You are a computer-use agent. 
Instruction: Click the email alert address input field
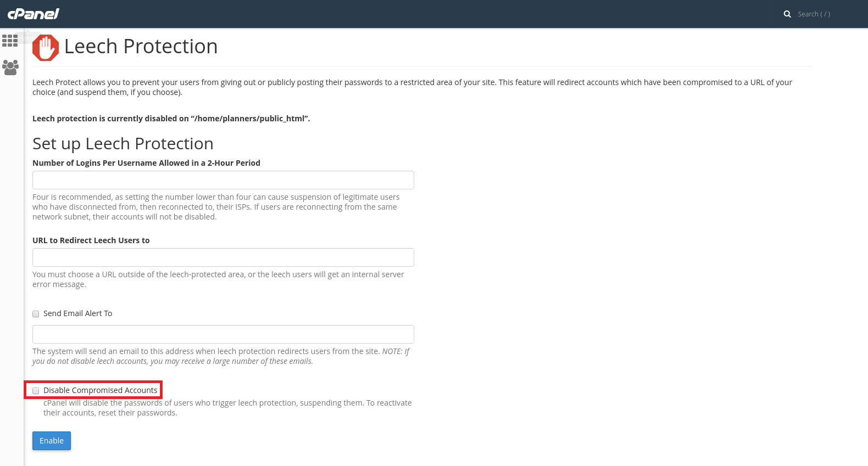click(223, 334)
